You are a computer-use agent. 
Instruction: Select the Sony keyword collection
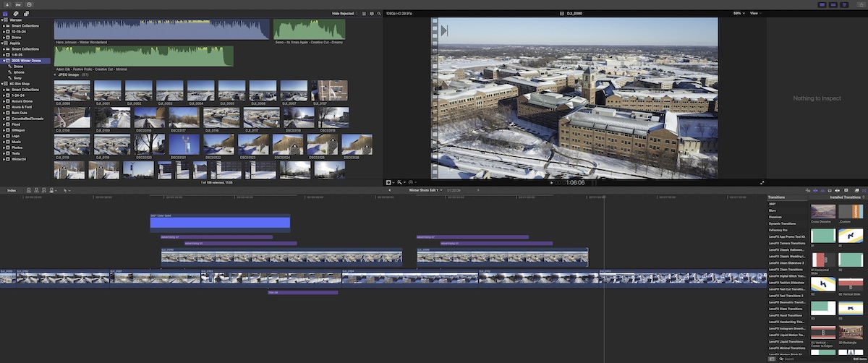18,77
